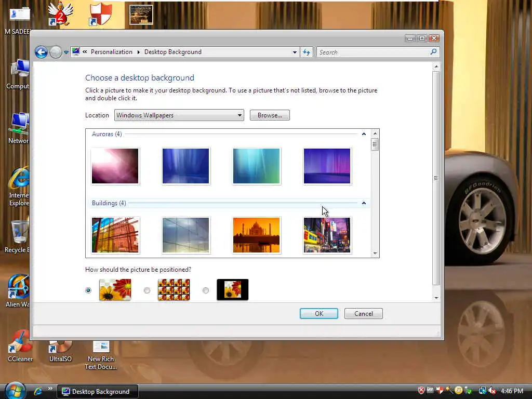Open the Location Windows Wallpapers dropdown
Image resolution: width=532 pixels, height=399 pixels.
pyautogui.click(x=179, y=115)
